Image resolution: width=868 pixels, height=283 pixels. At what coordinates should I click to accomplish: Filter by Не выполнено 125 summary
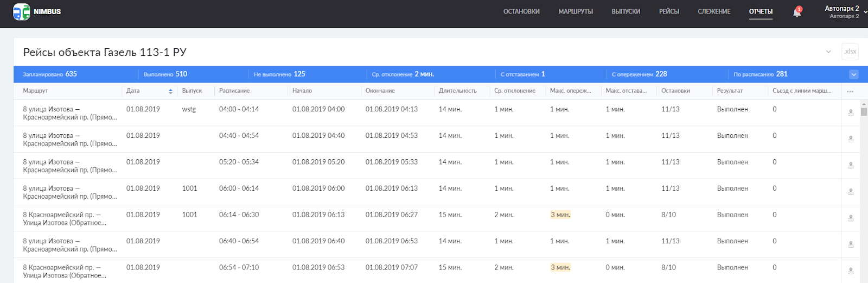[x=279, y=74]
